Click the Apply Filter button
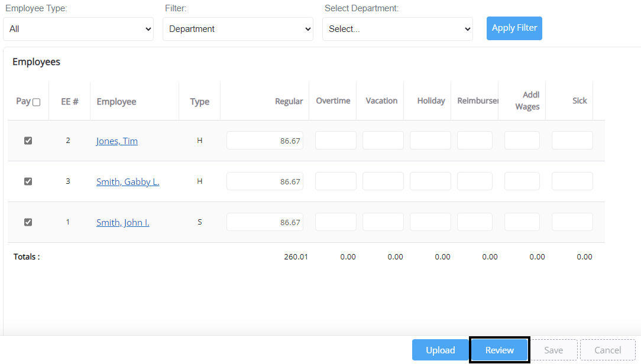This screenshot has height=364, width=641. click(514, 28)
